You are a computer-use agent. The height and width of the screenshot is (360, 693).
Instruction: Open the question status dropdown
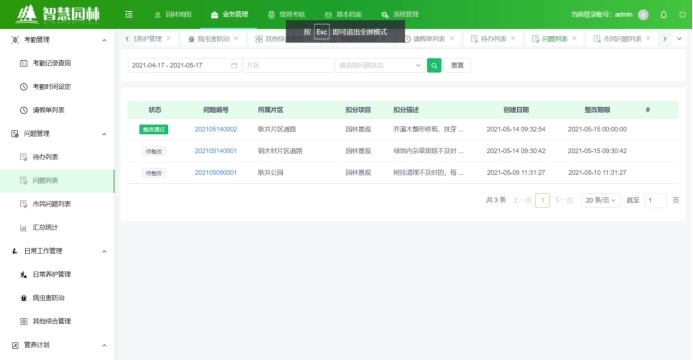[x=380, y=65]
